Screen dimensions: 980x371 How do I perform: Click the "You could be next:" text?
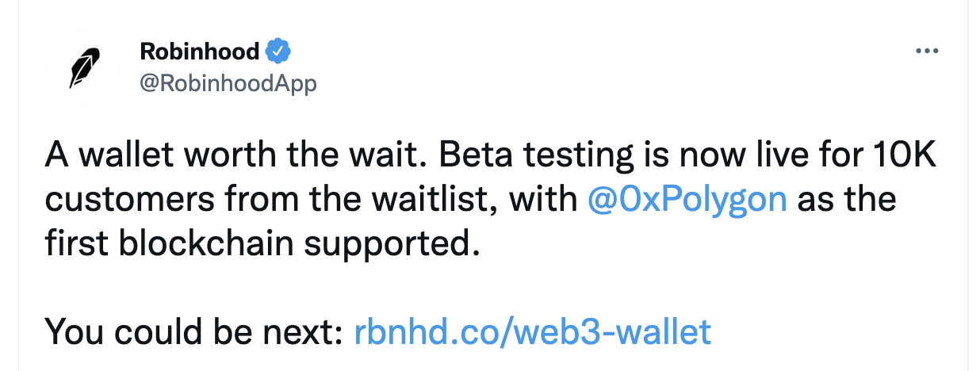coord(195,331)
